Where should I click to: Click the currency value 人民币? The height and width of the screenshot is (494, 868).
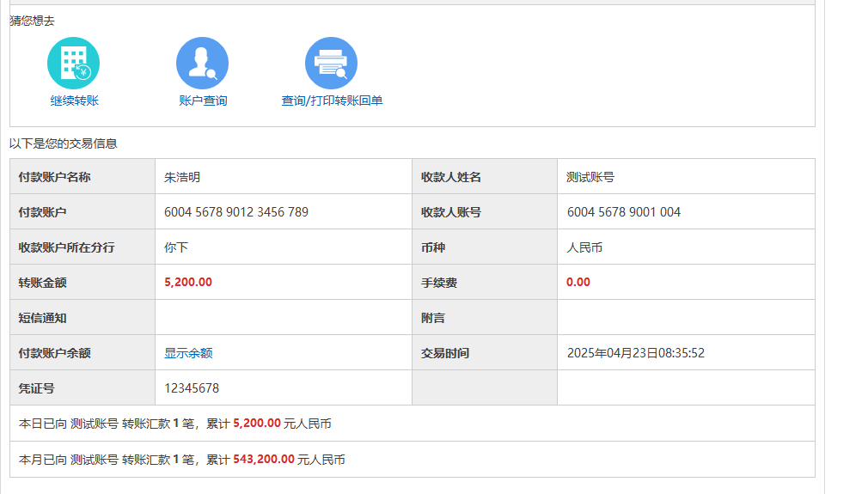(584, 247)
